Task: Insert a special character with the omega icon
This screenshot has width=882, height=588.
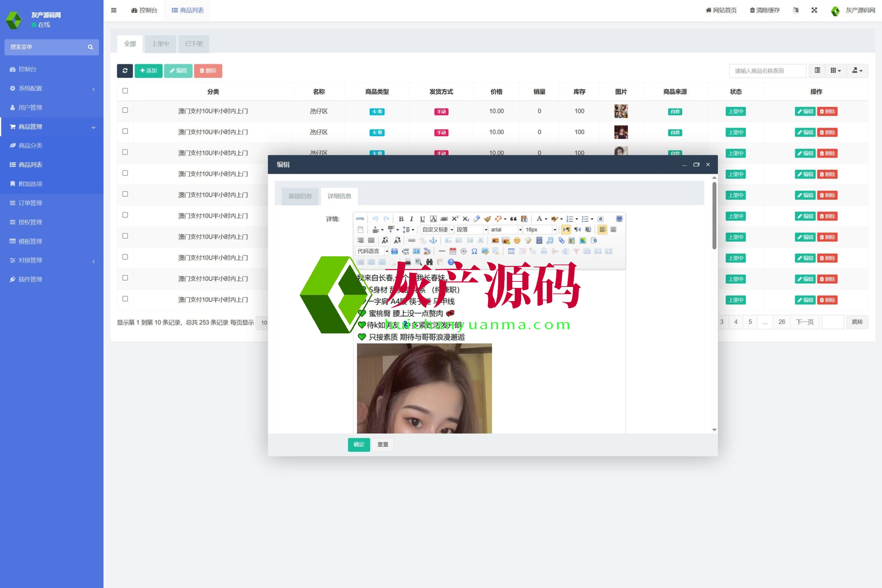Action: (x=474, y=251)
